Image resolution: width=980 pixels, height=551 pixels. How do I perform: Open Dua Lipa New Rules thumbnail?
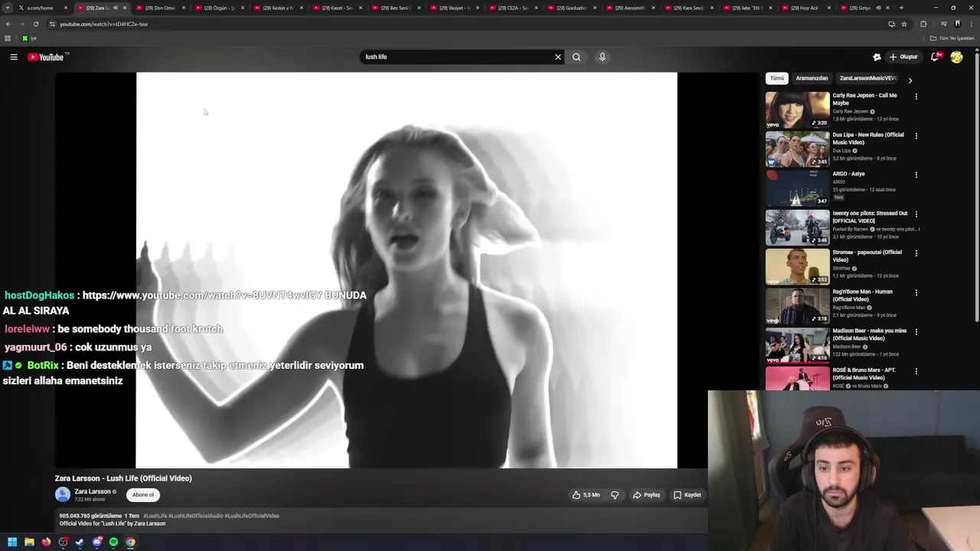[797, 148]
